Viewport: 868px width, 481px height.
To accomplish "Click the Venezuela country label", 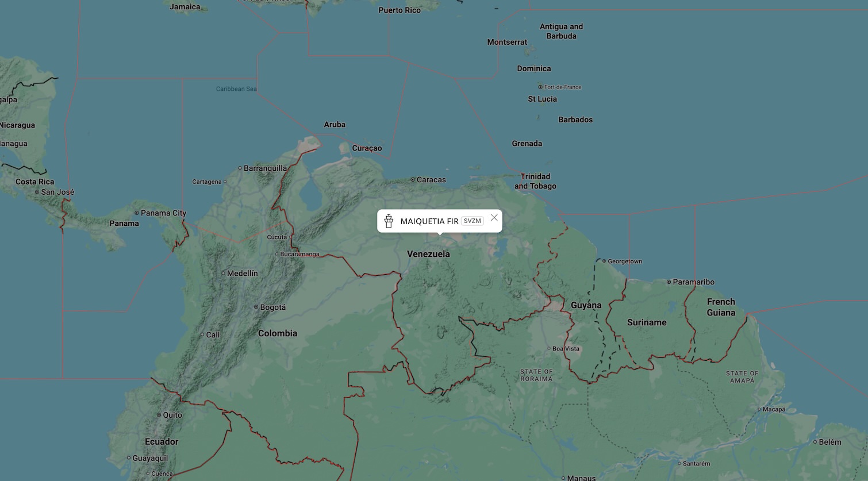I will (x=428, y=254).
